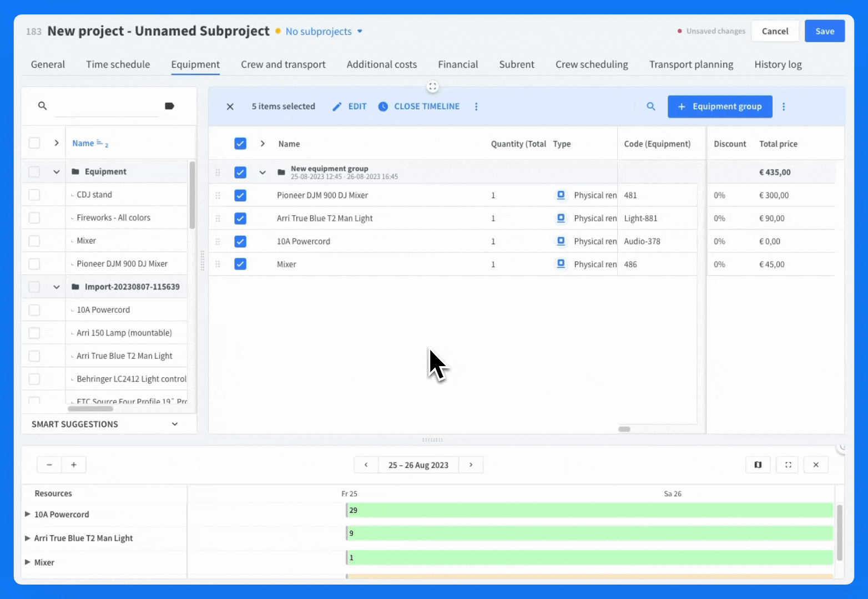Click the left list horizontal scrollbar
The height and width of the screenshot is (599, 868).
coord(90,409)
